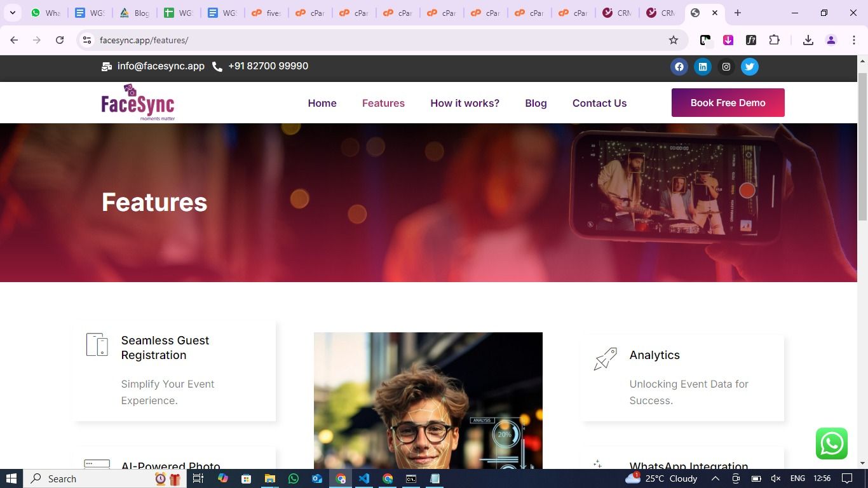Open the Seamless Guest Registration feature card
Image resolution: width=868 pixels, height=488 pixels.
coord(175,370)
